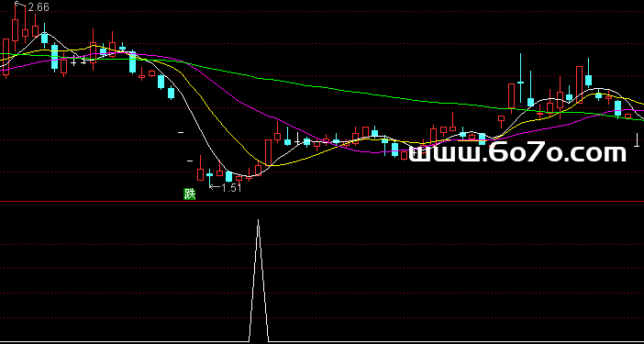Image resolution: width=644 pixels, height=344 pixels.
Task: Select the magenta moving average line
Action: point(247,105)
